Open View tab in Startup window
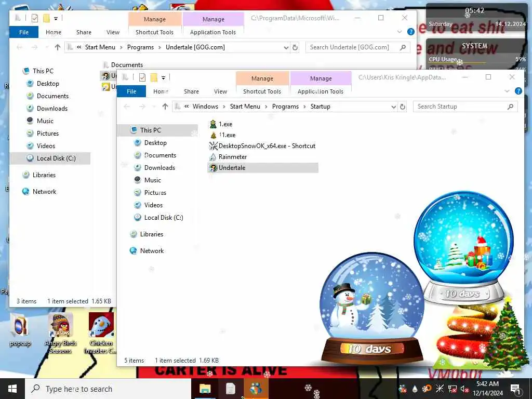Viewport: 532px width, 399px height. [x=220, y=91]
